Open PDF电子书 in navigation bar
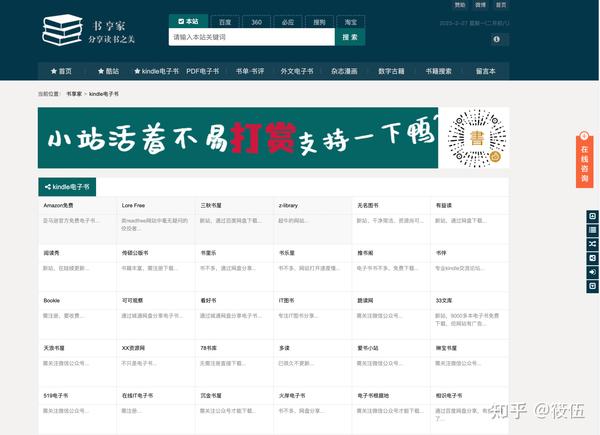The width and height of the screenshot is (600, 435). pos(202,71)
